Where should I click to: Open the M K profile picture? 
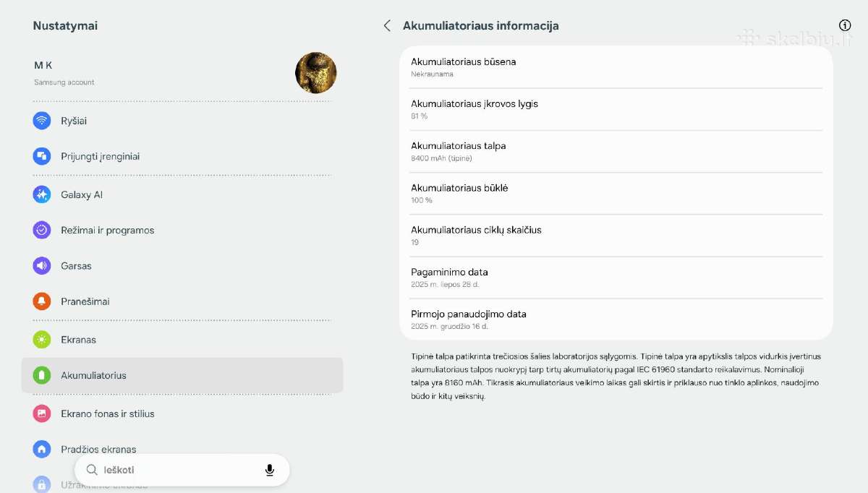pos(316,73)
